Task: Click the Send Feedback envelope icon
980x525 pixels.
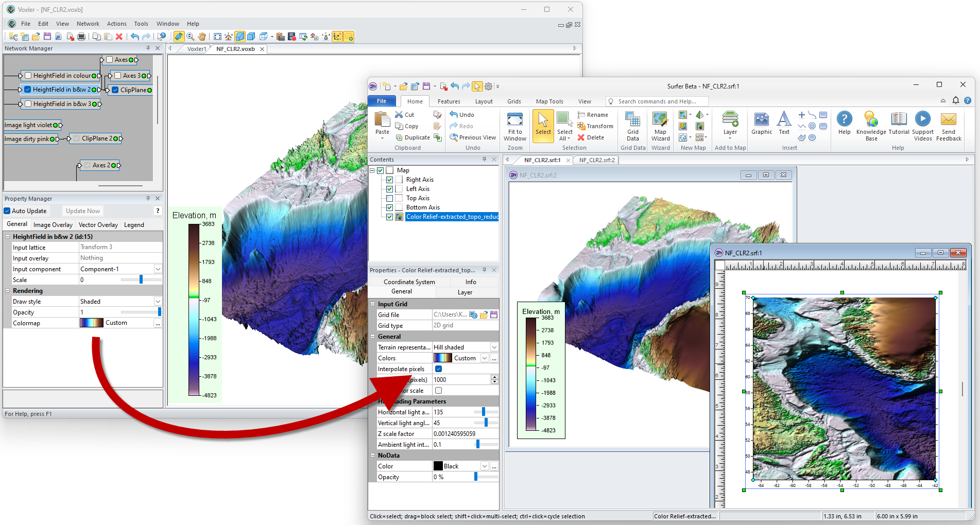Action: pyautogui.click(x=948, y=120)
